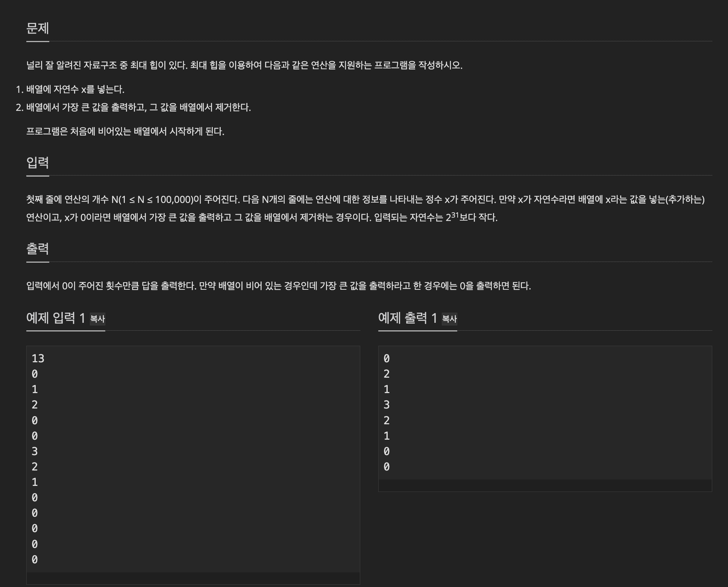Click the 출력 section heading
This screenshot has width=728, height=587.
38,249
